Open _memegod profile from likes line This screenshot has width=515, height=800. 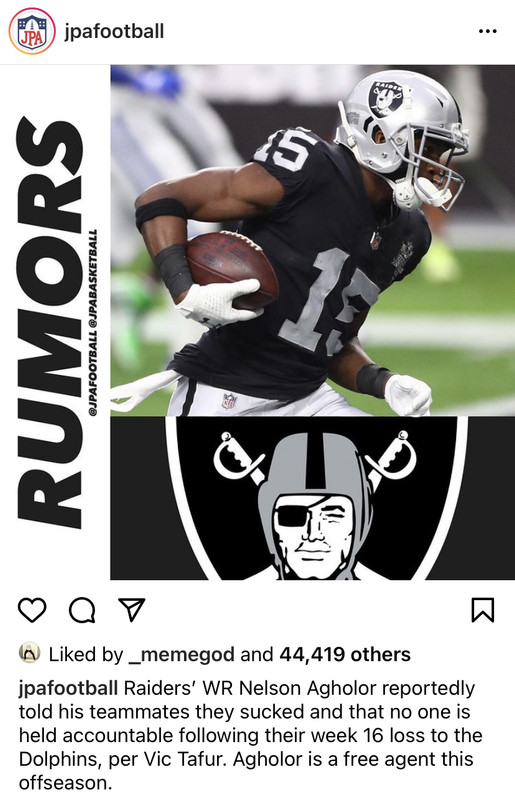pyautogui.click(x=181, y=655)
